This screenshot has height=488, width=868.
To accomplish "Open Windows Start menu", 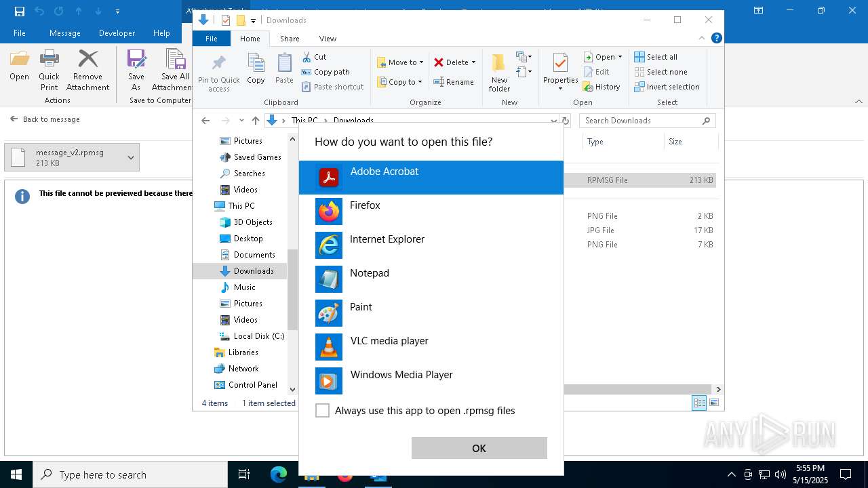I will coord(16,474).
